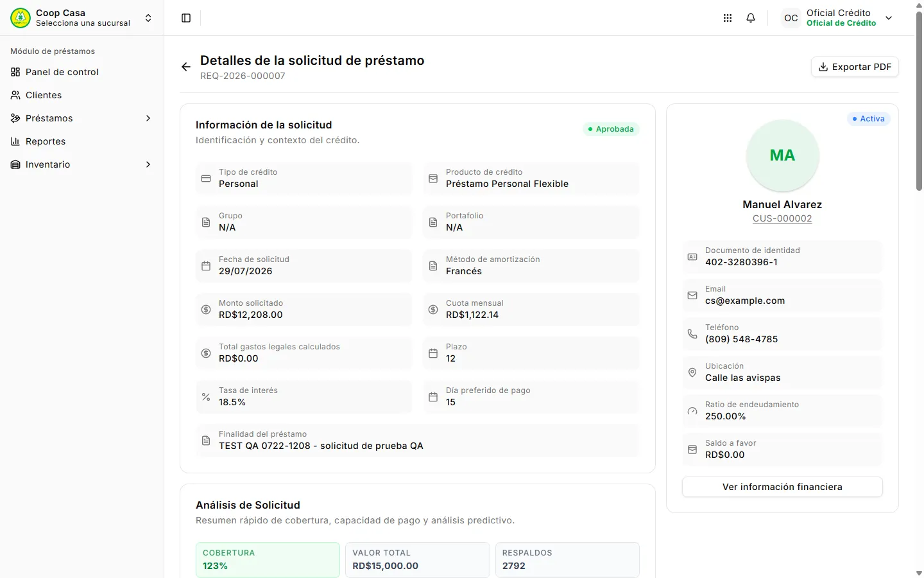Screen dimensions: 924x578
Task: Click the VALOR TOTAL RD$15,000.00 card
Action: tap(418, 560)
